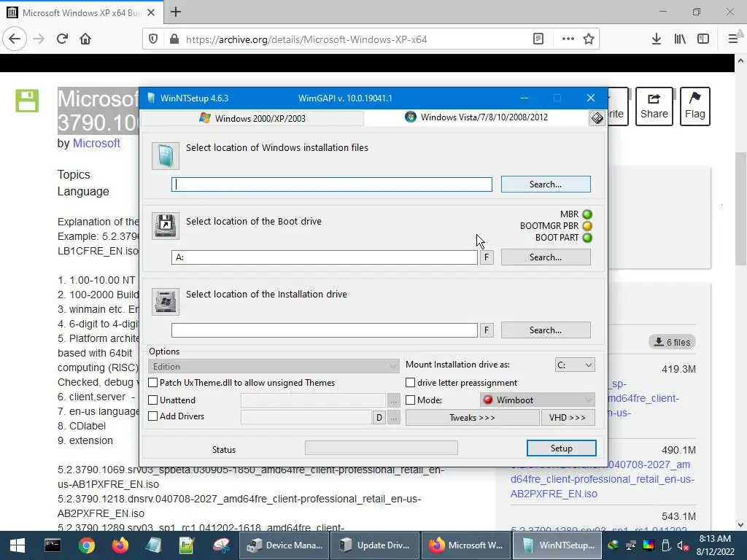This screenshot has width=747, height=560.
Task: Click the BOOTMGR PBR yellow status light
Action: pos(587,226)
